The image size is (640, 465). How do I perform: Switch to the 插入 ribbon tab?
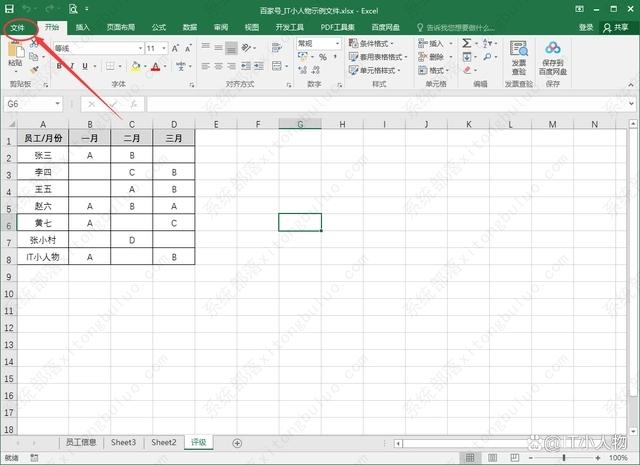[x=82, y=28]
